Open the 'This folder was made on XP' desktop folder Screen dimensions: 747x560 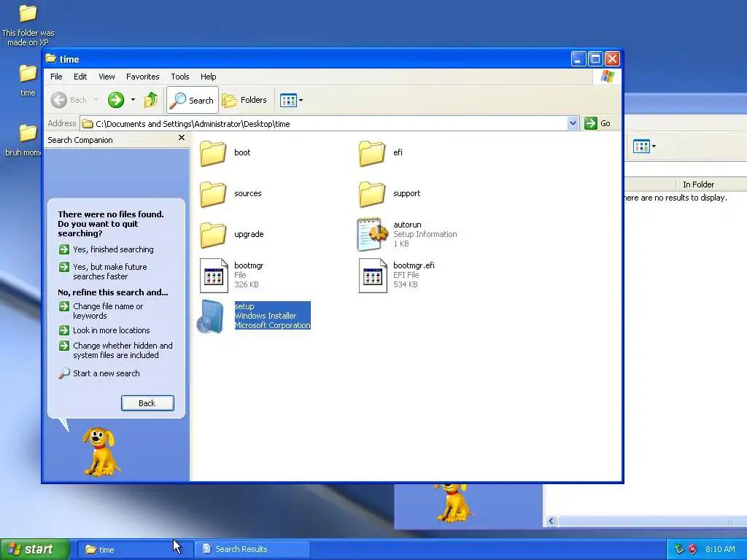point(28,25)
